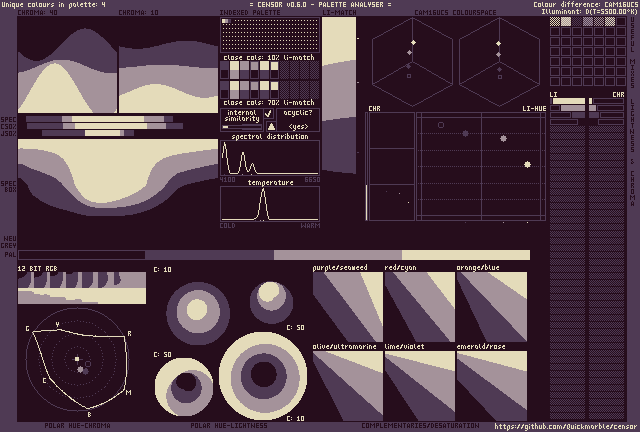Click the mauve LI lightness bar
Viewport: 640px width, 432px height.
pyautogui.click(x=573, y=108)
